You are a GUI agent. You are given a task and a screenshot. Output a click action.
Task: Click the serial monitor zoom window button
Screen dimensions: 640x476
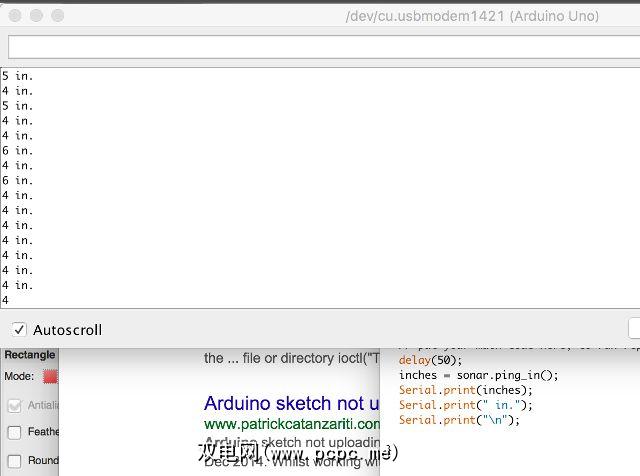(x=58, y=16)
